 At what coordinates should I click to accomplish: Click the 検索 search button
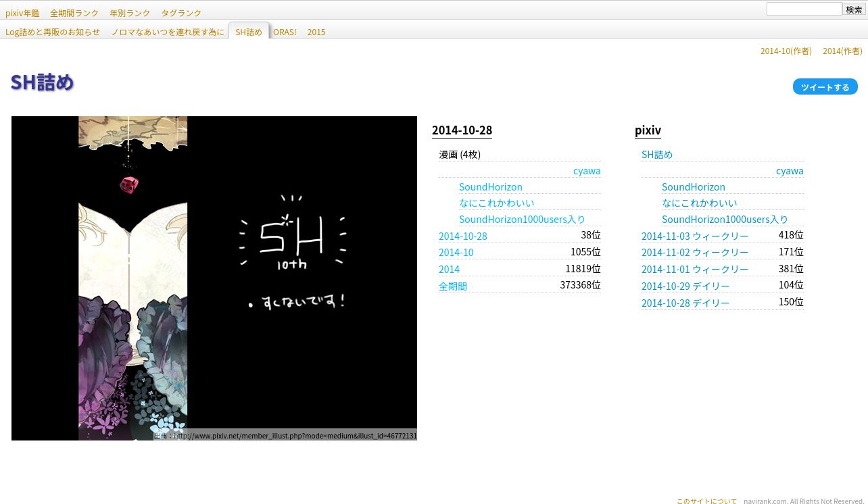coord(854,9)
